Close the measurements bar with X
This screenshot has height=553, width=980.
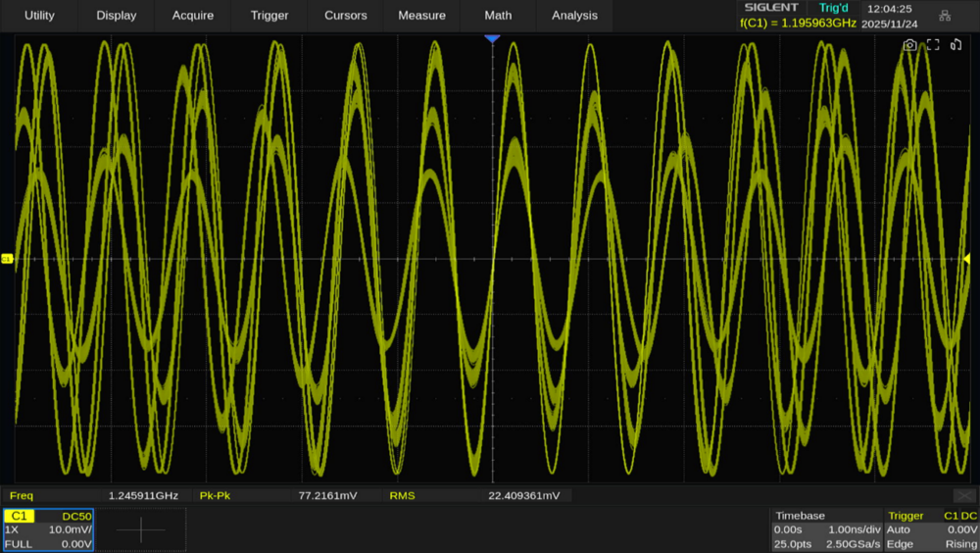(x=964, y=496)
